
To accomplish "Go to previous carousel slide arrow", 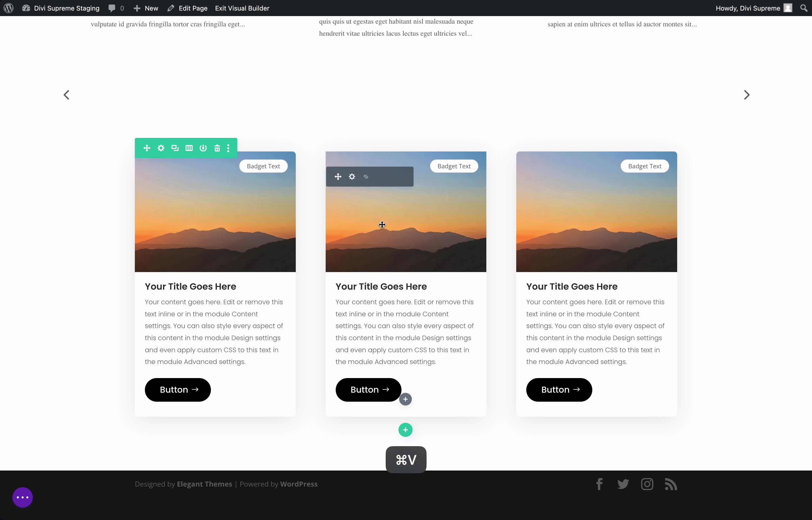I will pos(67,95).
